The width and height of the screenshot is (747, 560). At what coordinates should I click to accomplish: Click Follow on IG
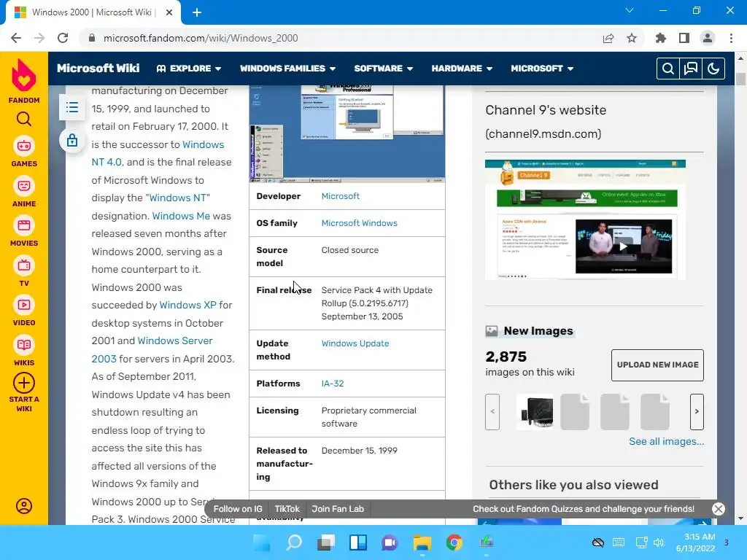(238, 508)
